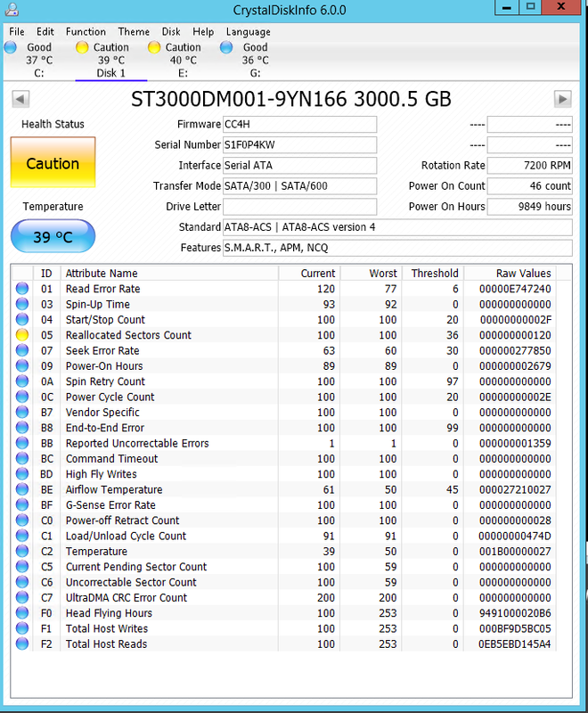Viewport: 588px width, 713px height.
Task: Click status icon of Uncorrectable Sector Count row
Action: [x=21, y=582]
